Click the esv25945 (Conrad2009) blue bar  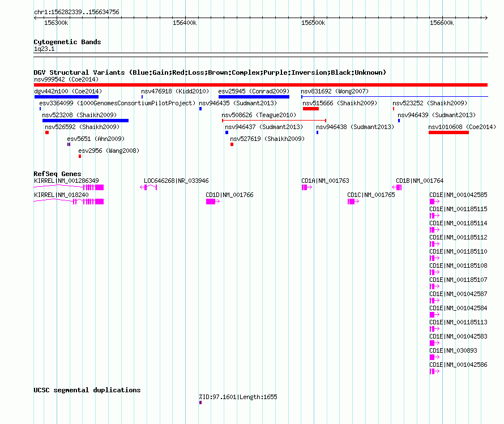pyautogui.click(x=254, y=97)
